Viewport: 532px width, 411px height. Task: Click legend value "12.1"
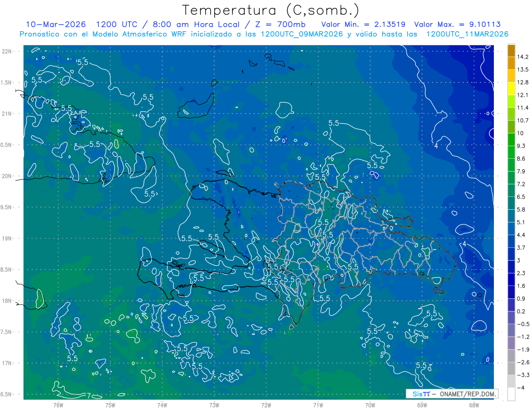pos(523,95)
